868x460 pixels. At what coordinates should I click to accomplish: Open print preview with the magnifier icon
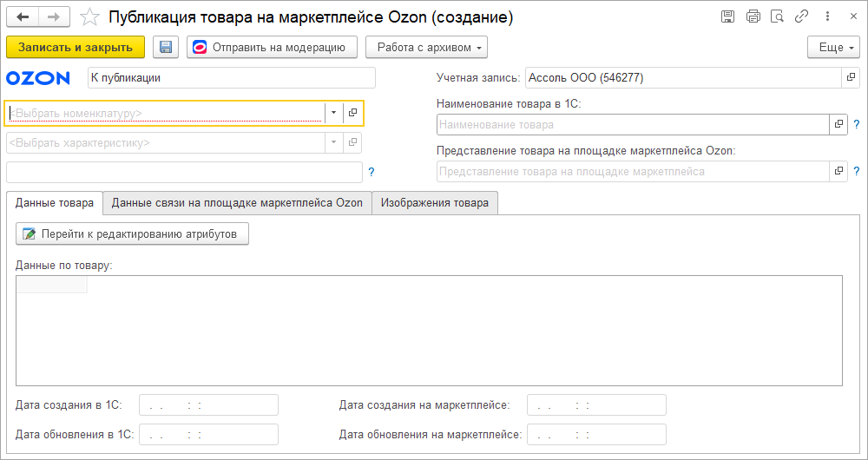(x=777, y=16)
